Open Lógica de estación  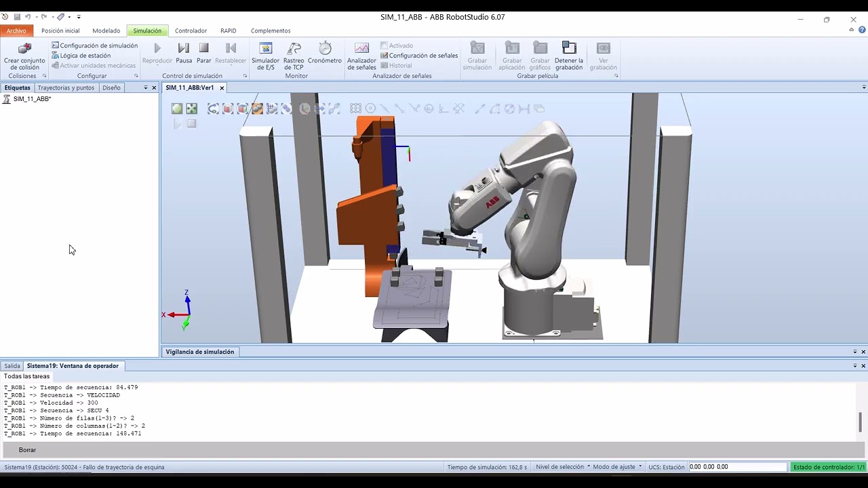(x=81, y=56)
